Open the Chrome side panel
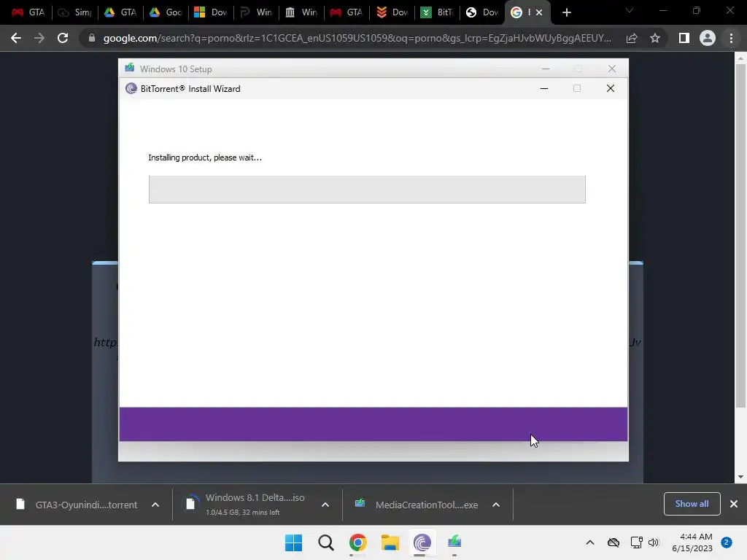 pos(684,38)
